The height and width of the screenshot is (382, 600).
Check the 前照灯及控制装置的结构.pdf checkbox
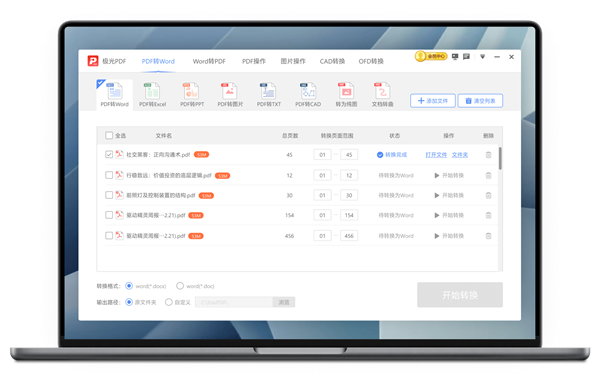tap(109, 195)
